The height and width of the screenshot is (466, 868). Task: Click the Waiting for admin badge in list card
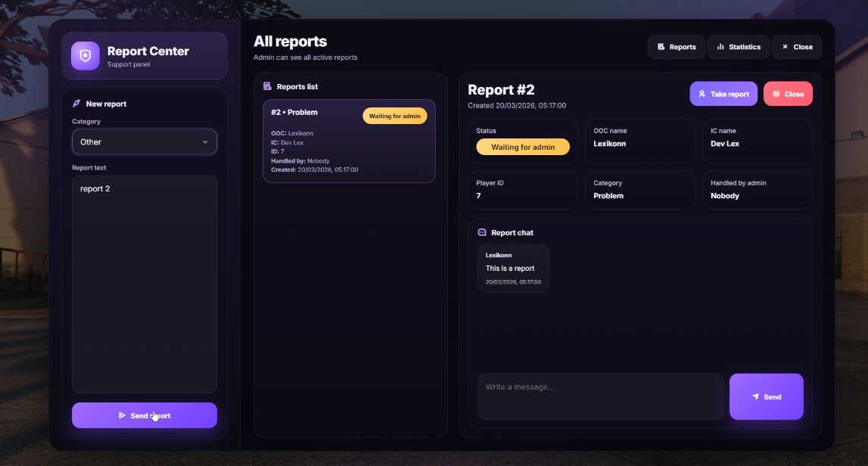tap(395, 116)
